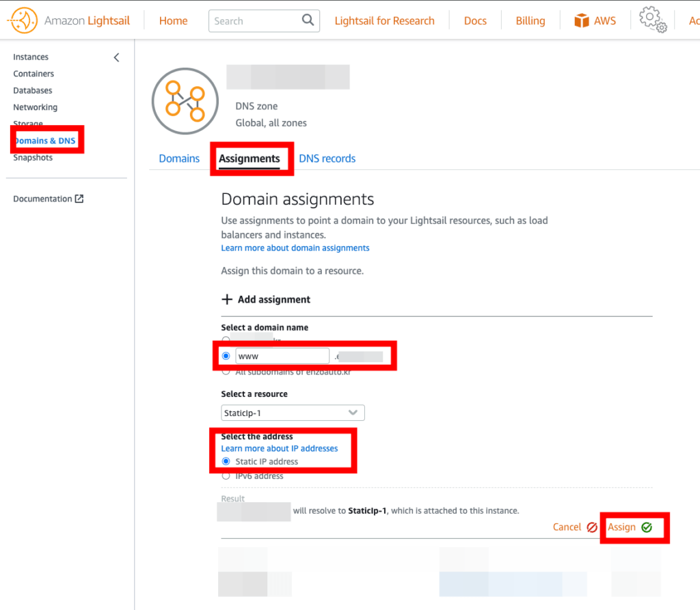Click the Amazon Lightsail logo icon
Screen dimensions: 700x610
click(x=23, y=20)
